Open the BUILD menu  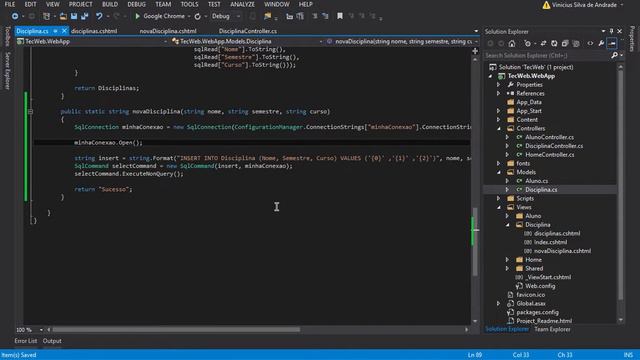tap(110, 4)
